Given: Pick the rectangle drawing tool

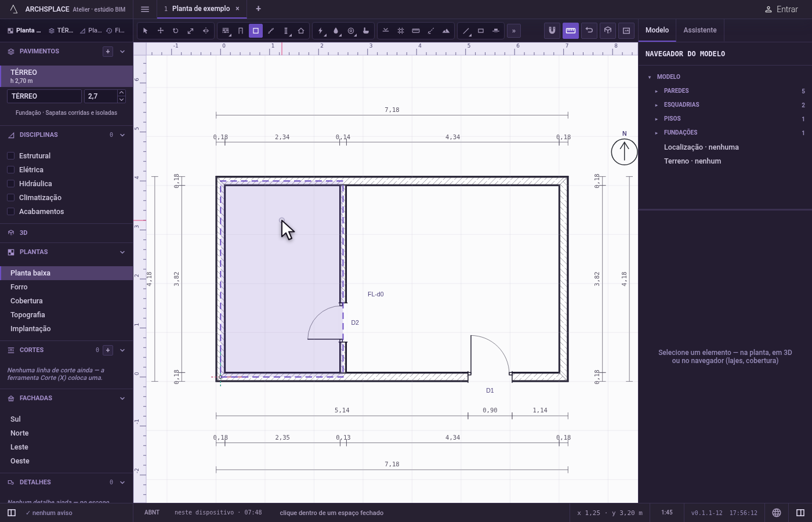Looking at the screenshot, I should pos(481,31).
